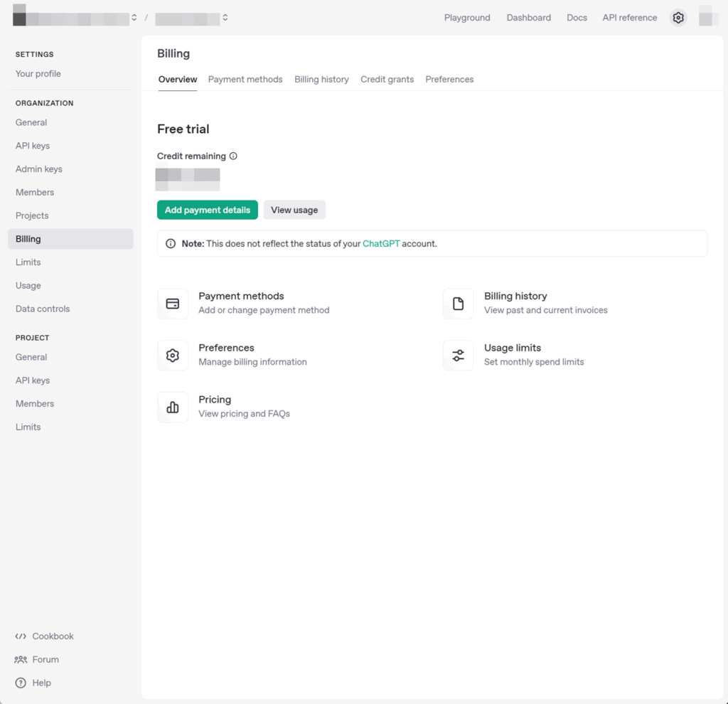Click the Usage limits sliders icon
Screen dimensions: 728x704
(458, 355)
